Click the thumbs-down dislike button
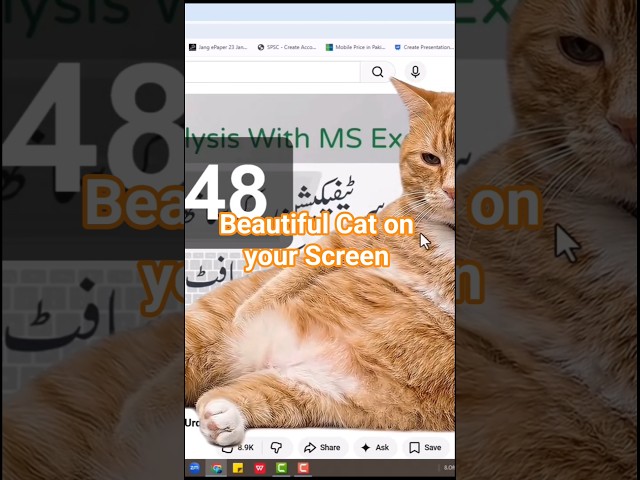Image resolution: width=640 pixels, height=480 pixels. coord(277,448)
